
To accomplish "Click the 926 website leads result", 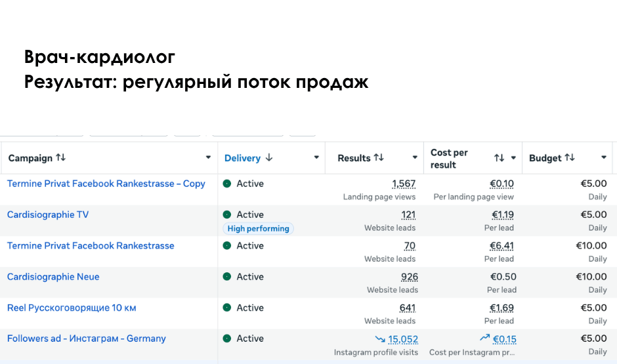I will click(x=409, y=277).
